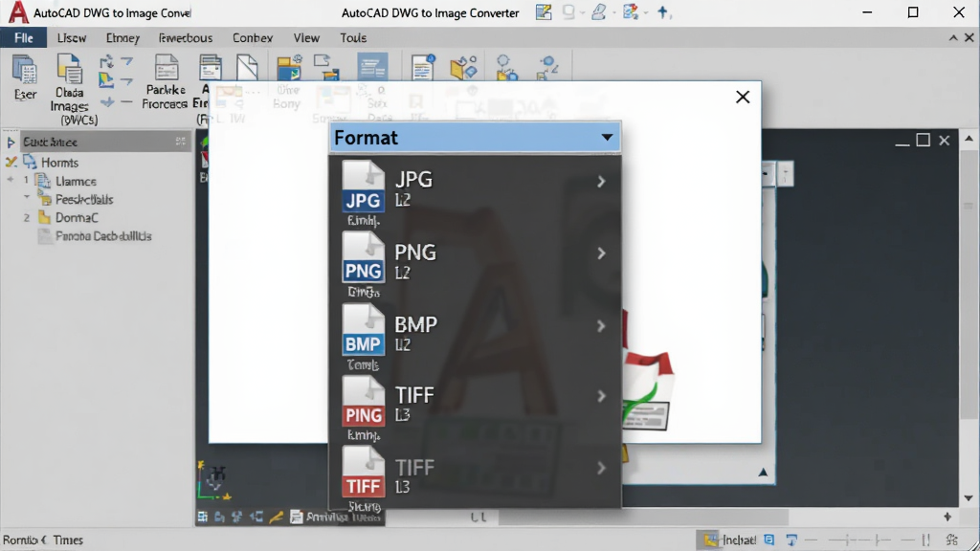Image resolution: width=980 pixels, height=551 pixels.
Task: Expand chevron of last TIFF row
Action: coord(601,468)
